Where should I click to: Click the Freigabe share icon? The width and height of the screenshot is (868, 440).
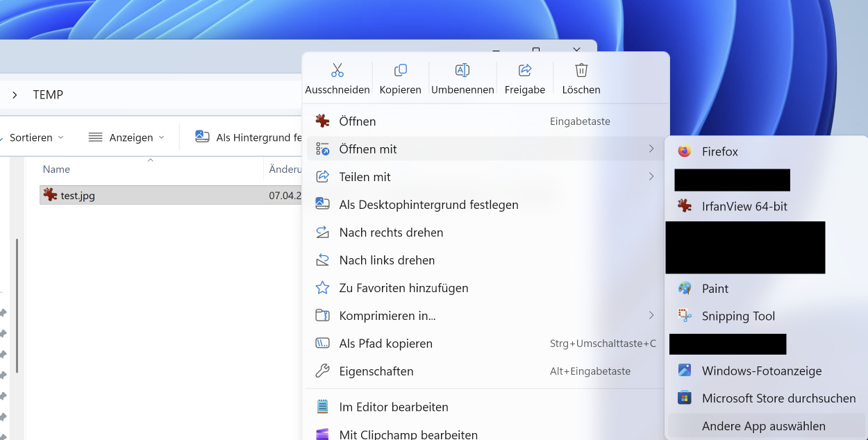pyautogui.click(x=525, y=70)
